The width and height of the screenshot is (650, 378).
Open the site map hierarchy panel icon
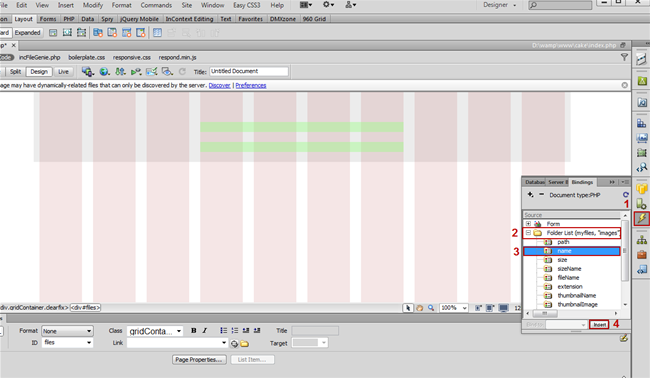(x=642, y=240)
